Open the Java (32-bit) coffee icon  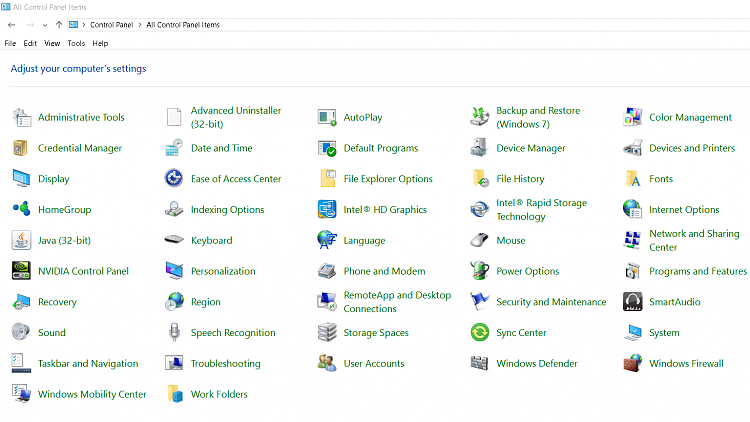point(21,240)
